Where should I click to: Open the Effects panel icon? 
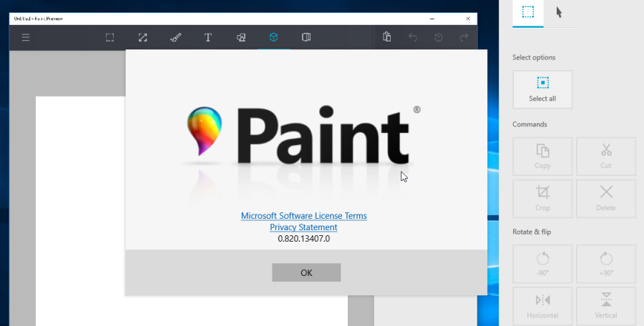tap(306, 37)
